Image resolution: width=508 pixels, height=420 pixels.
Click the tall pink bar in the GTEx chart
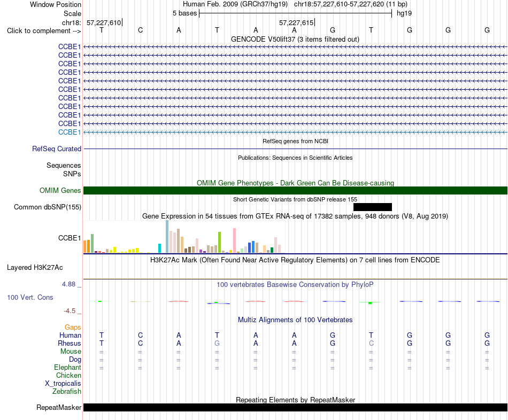pos(235,240)
